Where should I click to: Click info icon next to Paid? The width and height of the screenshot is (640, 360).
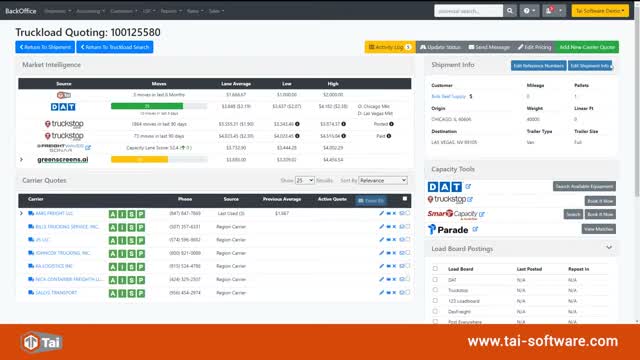point(389,136)
